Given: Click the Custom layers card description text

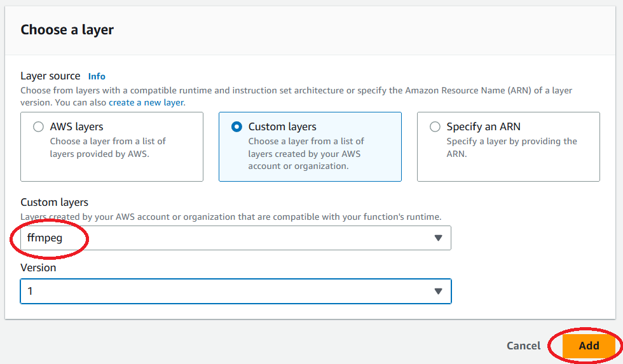Looking at the screenshot, I should point(306,154).
